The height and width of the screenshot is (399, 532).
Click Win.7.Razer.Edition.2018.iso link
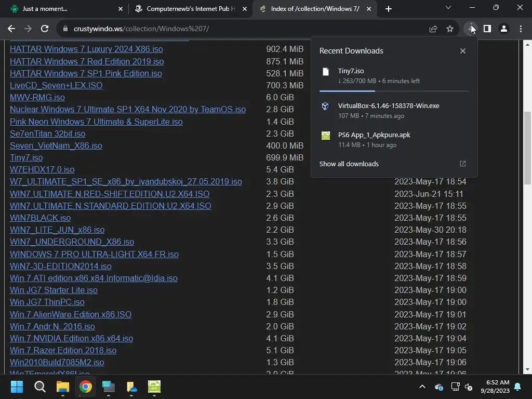coord(63,350)
